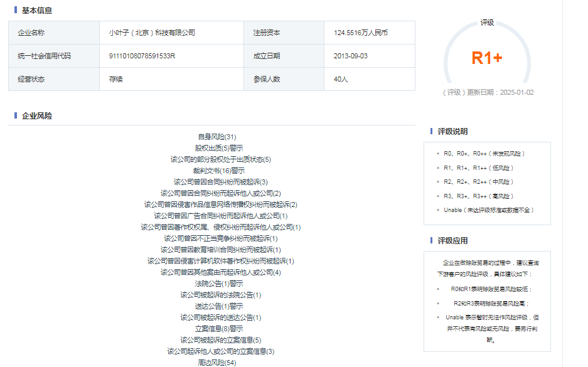Click the 企业风险 section heading
This screenshot has height=367, width=588.
click(37, 116)
